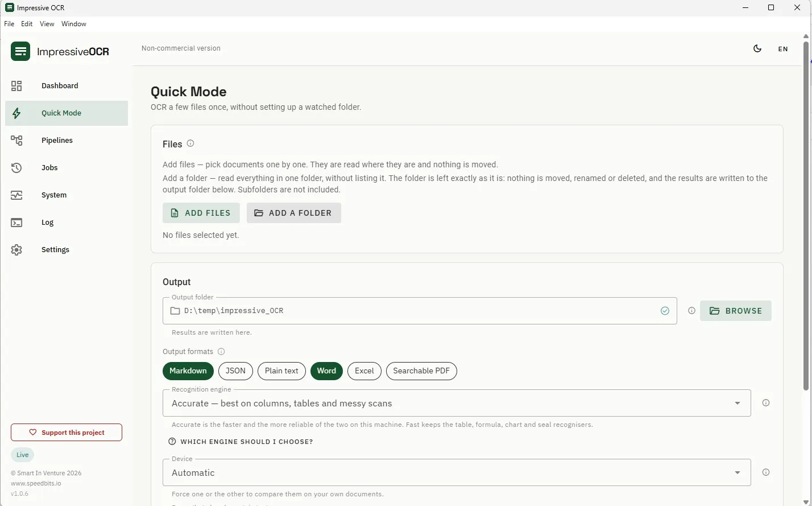This screenshot has width=812, height=506.
Task: Click the green checkmark in Output folder field
Action: (x=665, y=311)
